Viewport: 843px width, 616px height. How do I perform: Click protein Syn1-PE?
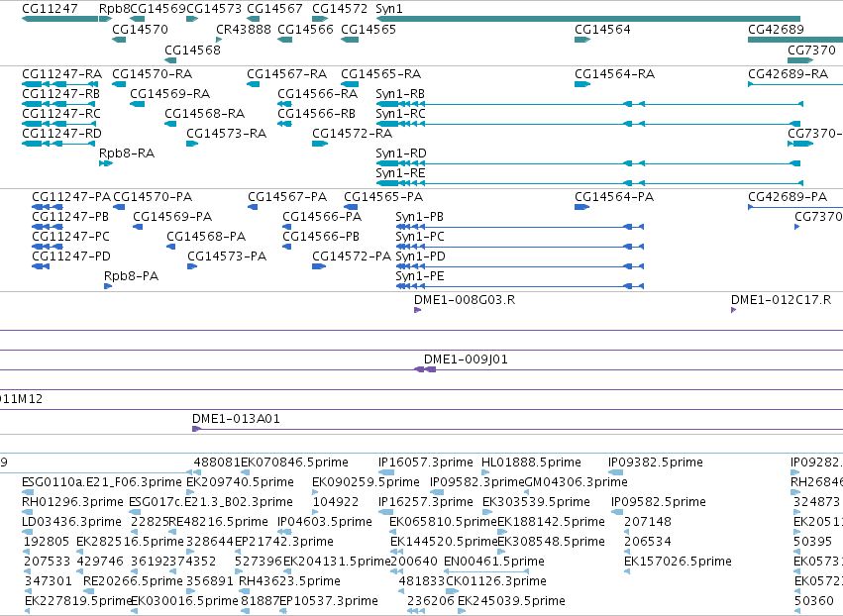420,276
